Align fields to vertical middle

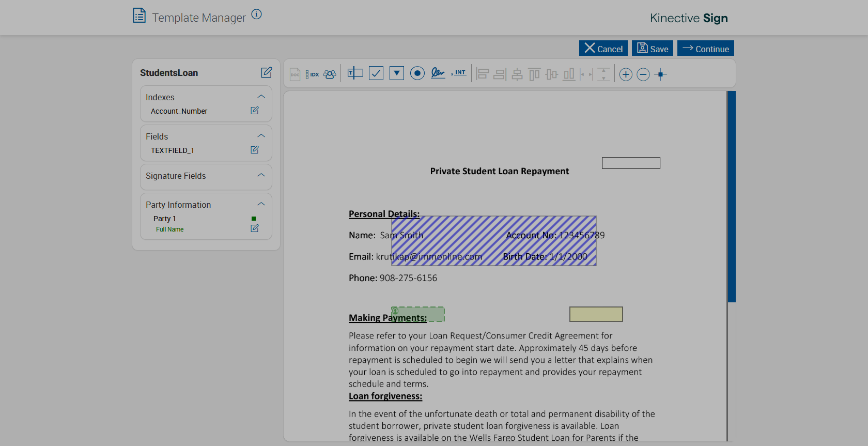click(x=552, y=74)
